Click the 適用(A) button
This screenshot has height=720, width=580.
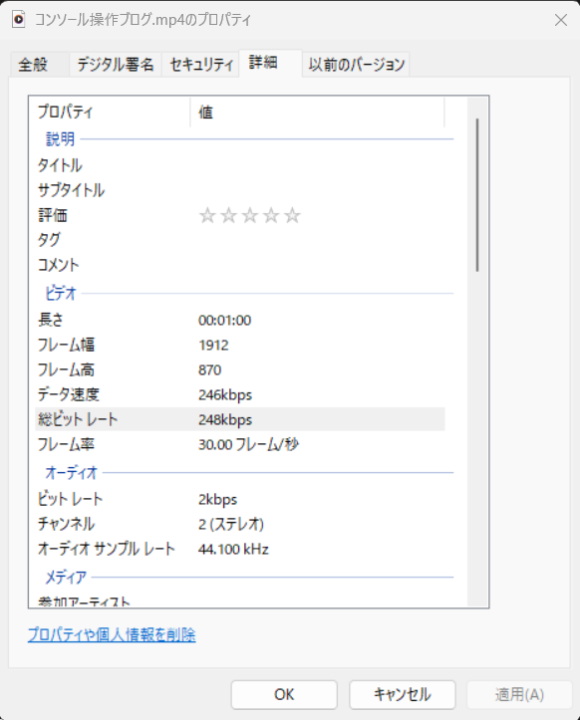[519, 694]
